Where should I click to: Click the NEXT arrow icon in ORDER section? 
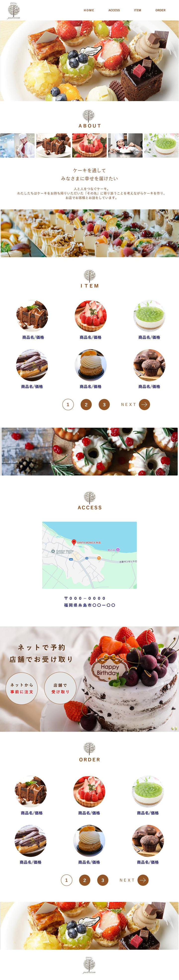pyautogui.click(x=143, y=880)
